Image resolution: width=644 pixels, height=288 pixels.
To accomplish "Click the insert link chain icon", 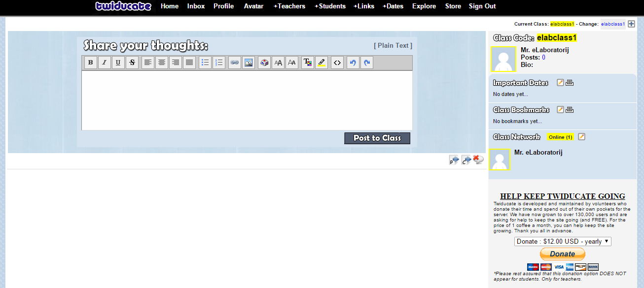I will [x=235, y=63].
